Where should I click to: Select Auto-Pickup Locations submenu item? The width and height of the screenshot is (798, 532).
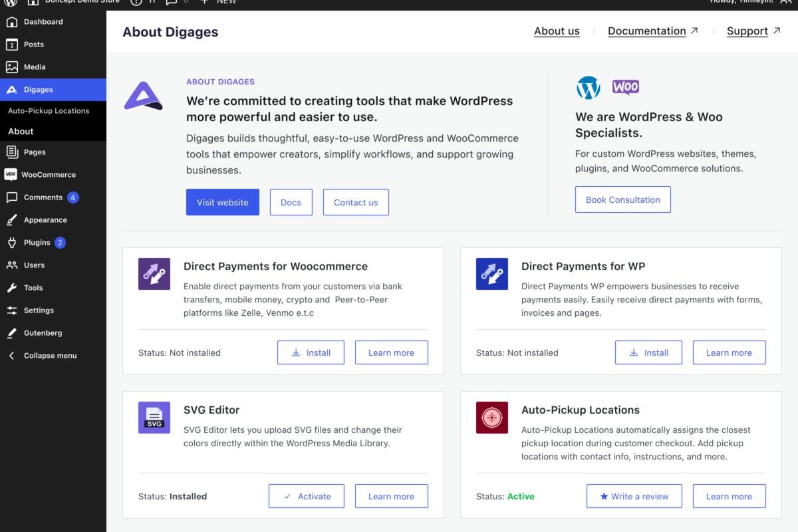point(49,111)
